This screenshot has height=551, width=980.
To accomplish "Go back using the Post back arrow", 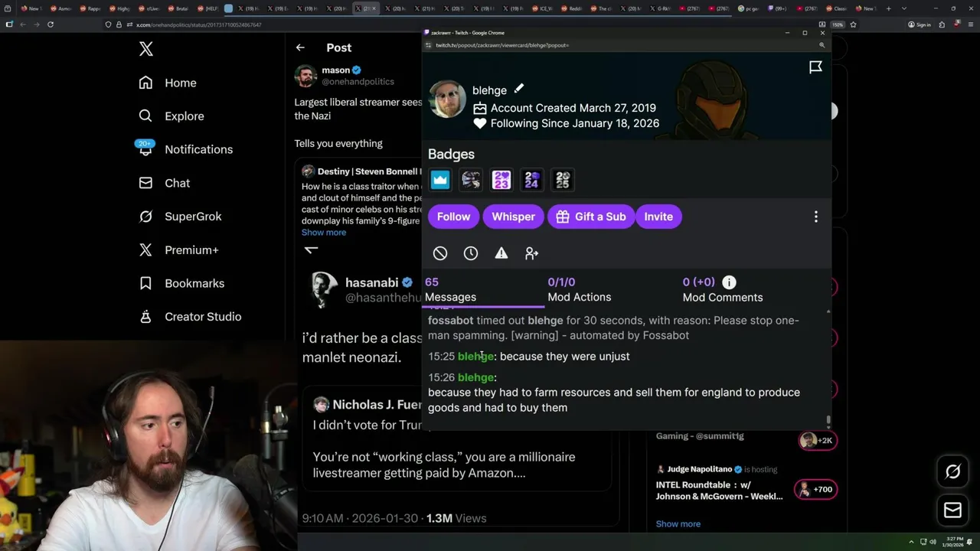I will pyautogui.click(x=300, y=47).
